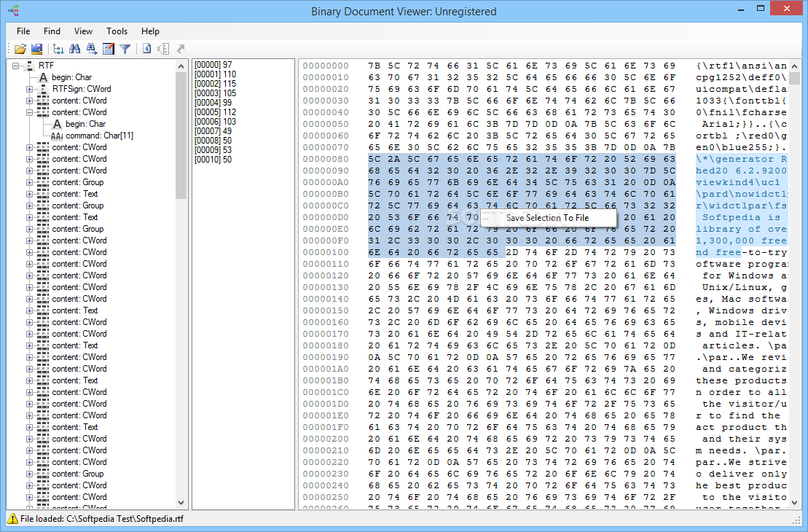Select list entry [00010] 50
808x532 pixels.
[213, 160]
